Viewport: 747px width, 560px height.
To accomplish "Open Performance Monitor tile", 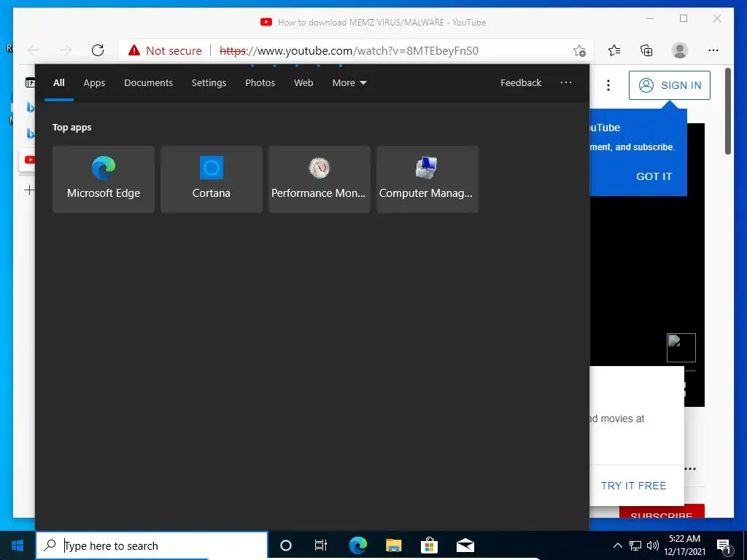I will tap(320, 179).
